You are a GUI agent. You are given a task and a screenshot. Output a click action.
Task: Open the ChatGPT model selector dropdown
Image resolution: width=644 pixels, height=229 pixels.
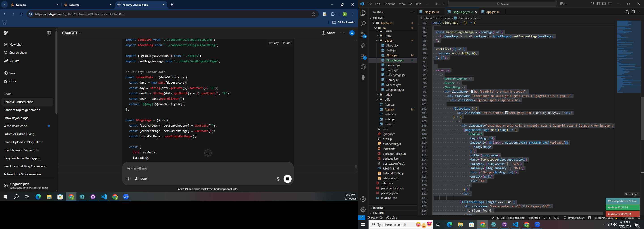point(72,33)
